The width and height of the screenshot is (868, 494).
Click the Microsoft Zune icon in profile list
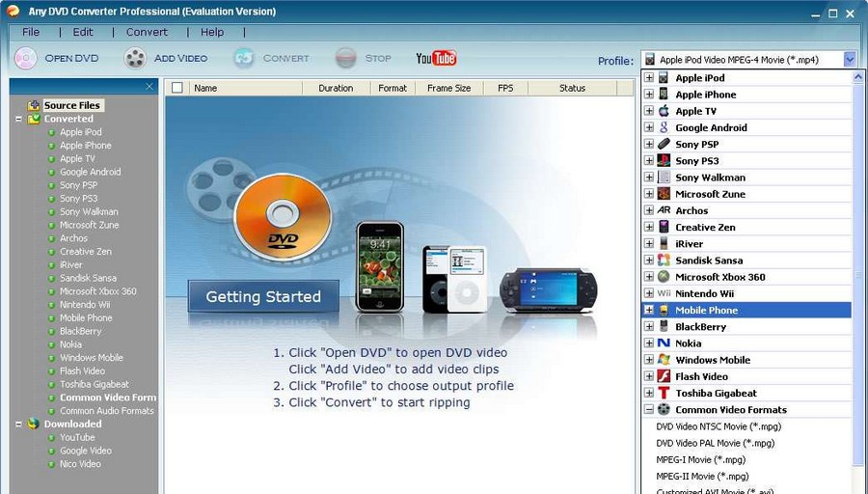click(x=664, y=194)
